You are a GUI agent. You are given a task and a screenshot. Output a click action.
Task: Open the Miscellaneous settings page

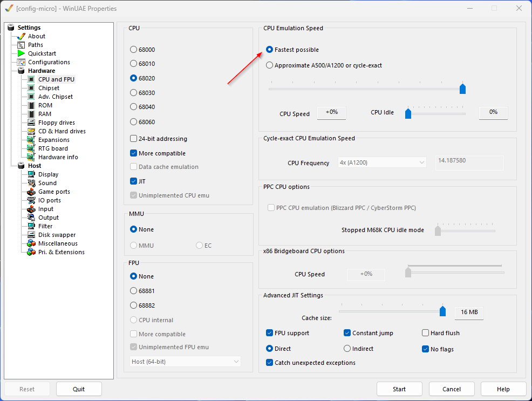pyautogui.click(x=58, y=243)
